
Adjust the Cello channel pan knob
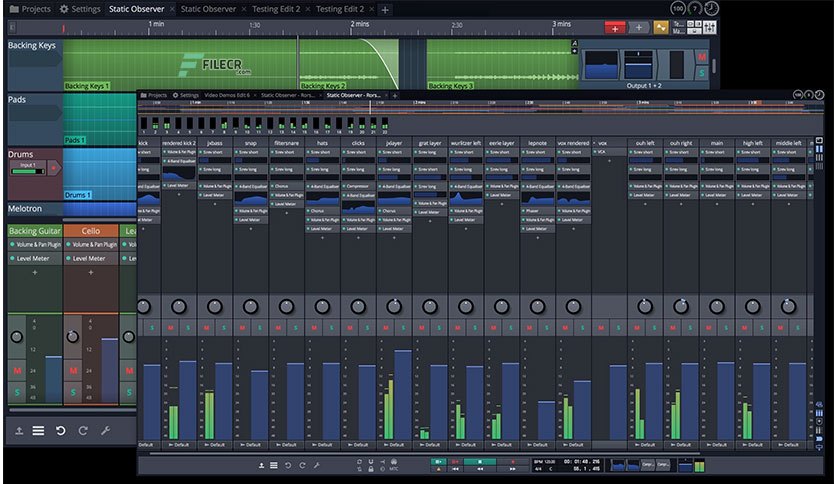coord(73,336)
